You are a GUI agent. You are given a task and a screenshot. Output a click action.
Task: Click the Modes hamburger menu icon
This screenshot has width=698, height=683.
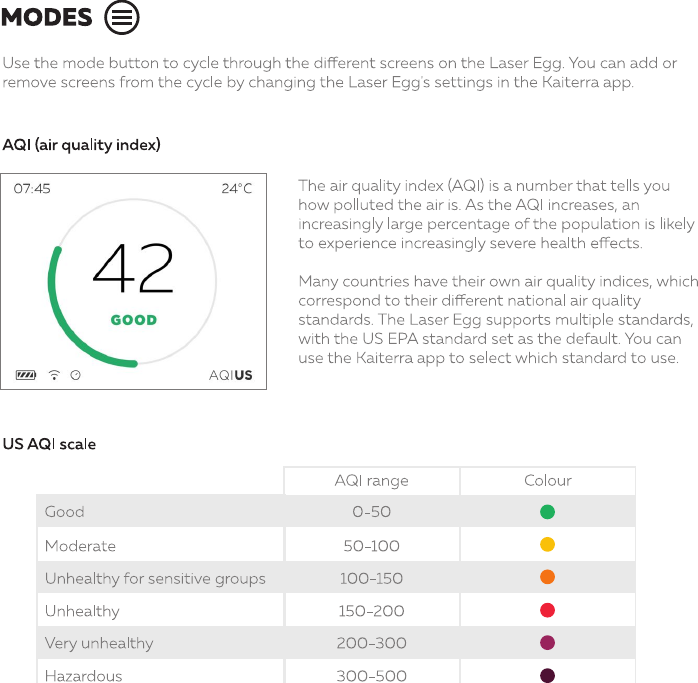pyautogui.click(x=122, y=17)
